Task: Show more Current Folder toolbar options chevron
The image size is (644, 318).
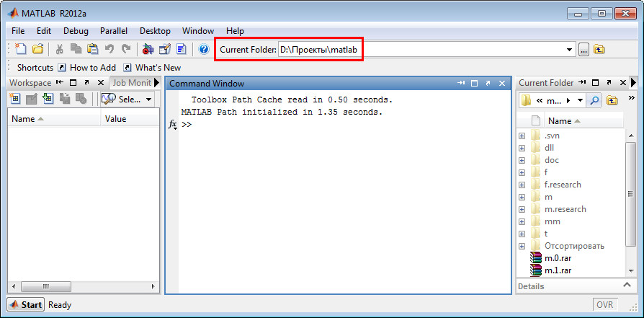Action: point(632,97)
